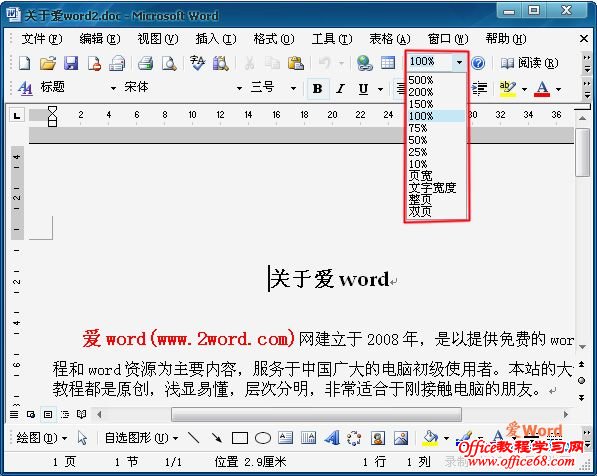Open the font size 三号 dropdown
This screenshot has width=597, height=476.
pos(293,89)
